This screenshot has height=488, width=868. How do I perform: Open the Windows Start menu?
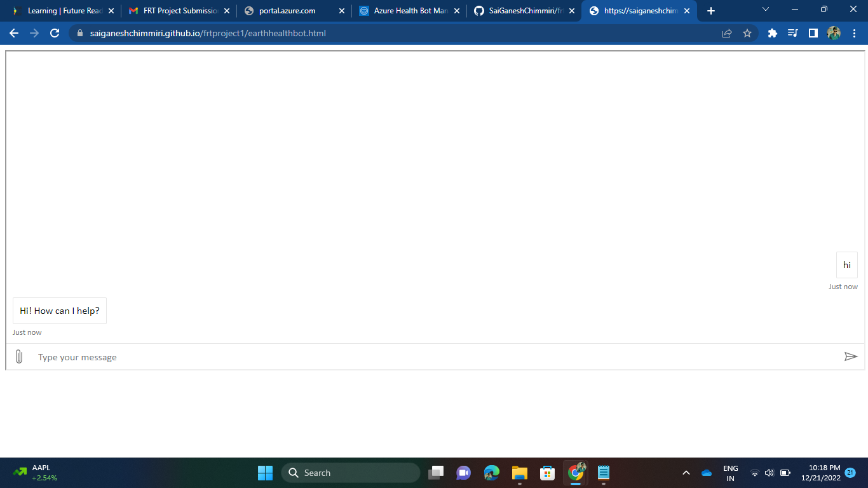coord(265,473)
